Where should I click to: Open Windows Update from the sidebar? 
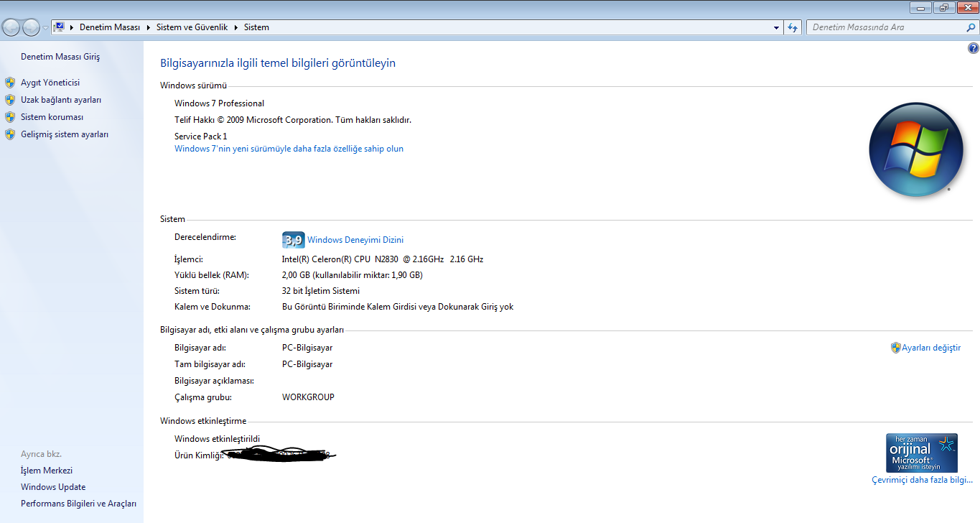click(x=53, y=487)
